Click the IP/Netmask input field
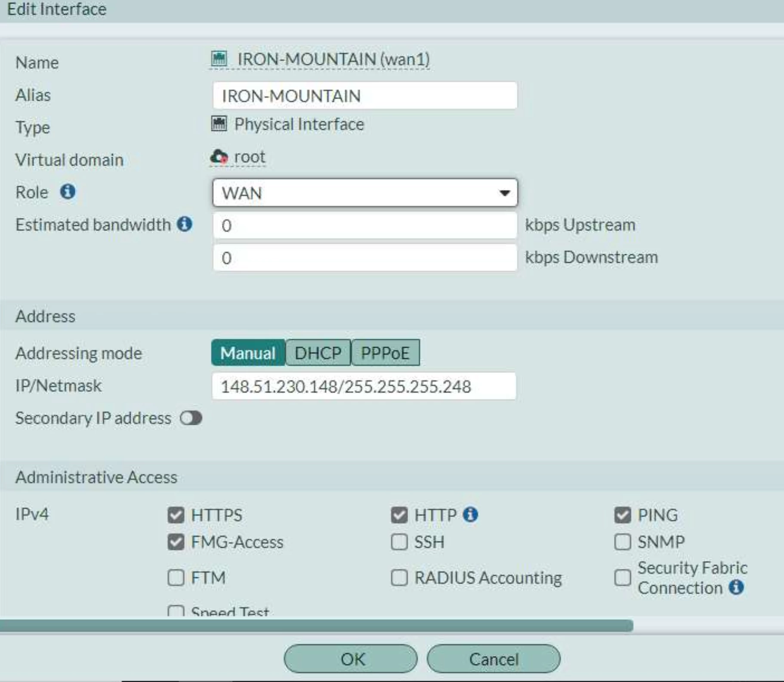The image size is (784, 682). [x=364, y=386]
